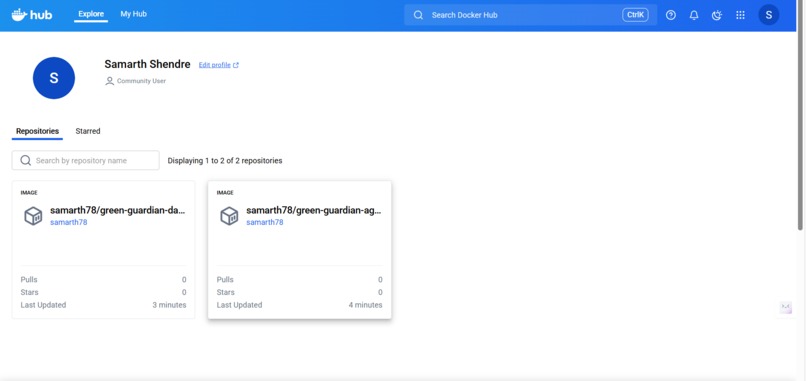
Task: Click '4 minutes' last updated value
Action: (x=365, y=305)
